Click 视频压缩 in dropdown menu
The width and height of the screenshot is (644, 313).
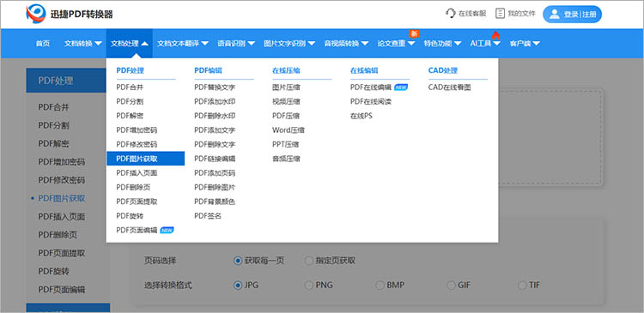(x=286, y=101)
